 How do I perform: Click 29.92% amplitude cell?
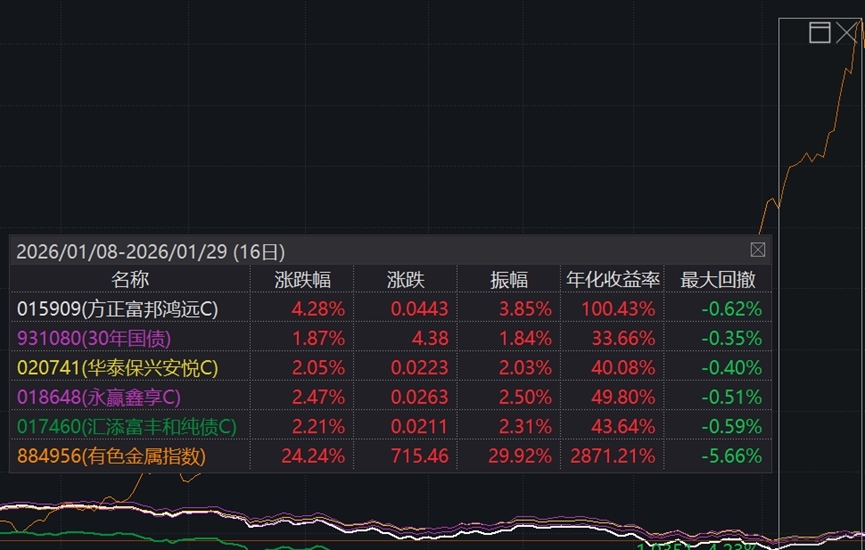click(520, 456)
